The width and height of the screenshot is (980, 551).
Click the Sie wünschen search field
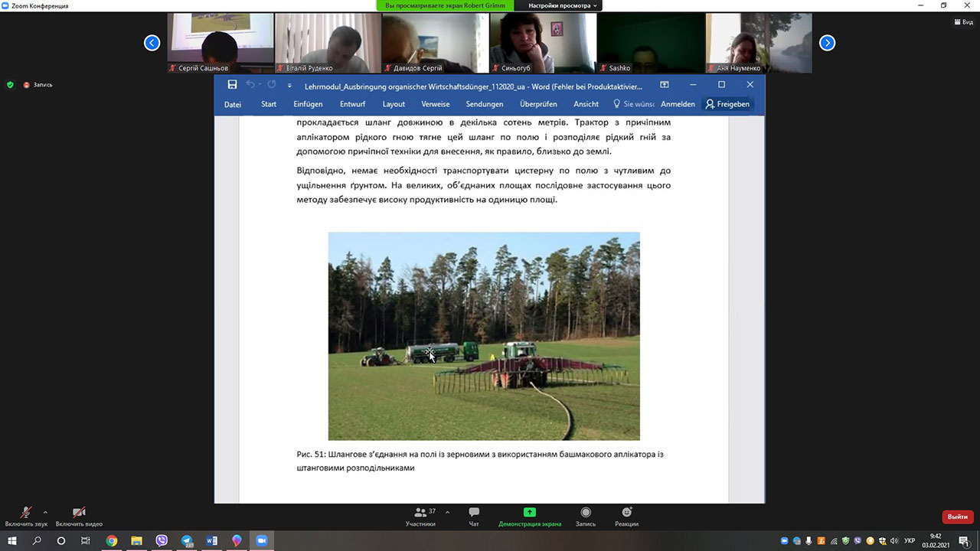633,104
